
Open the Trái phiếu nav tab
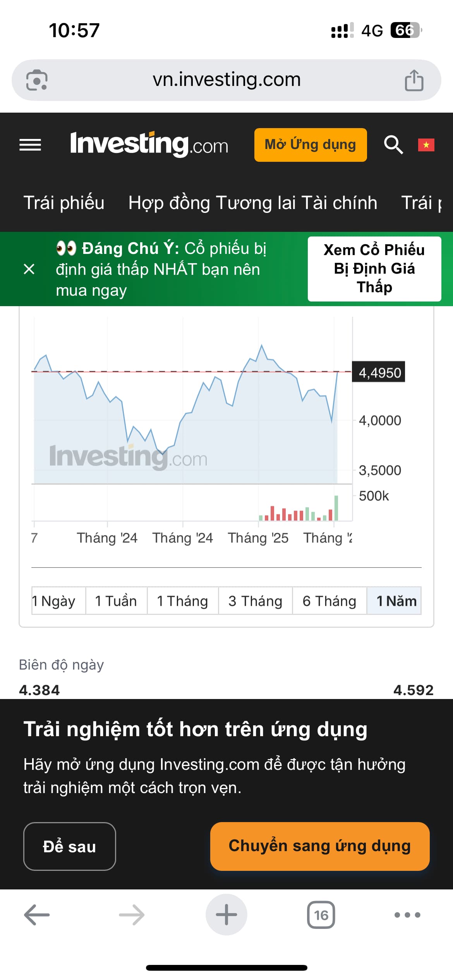point(64,203)
